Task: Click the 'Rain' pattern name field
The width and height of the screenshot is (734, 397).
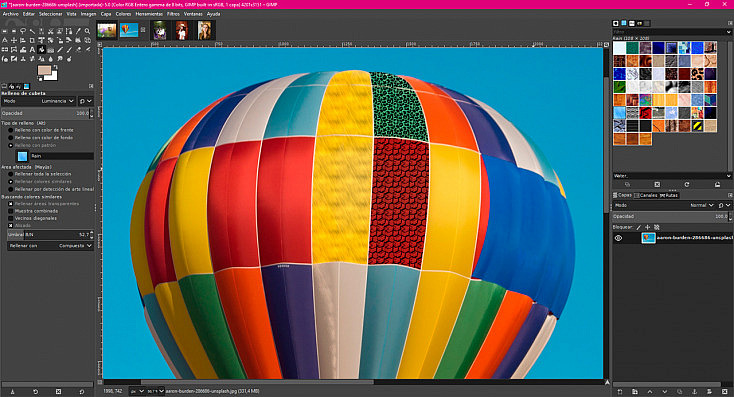Action: pyautogui.click(x=62, y=156)
